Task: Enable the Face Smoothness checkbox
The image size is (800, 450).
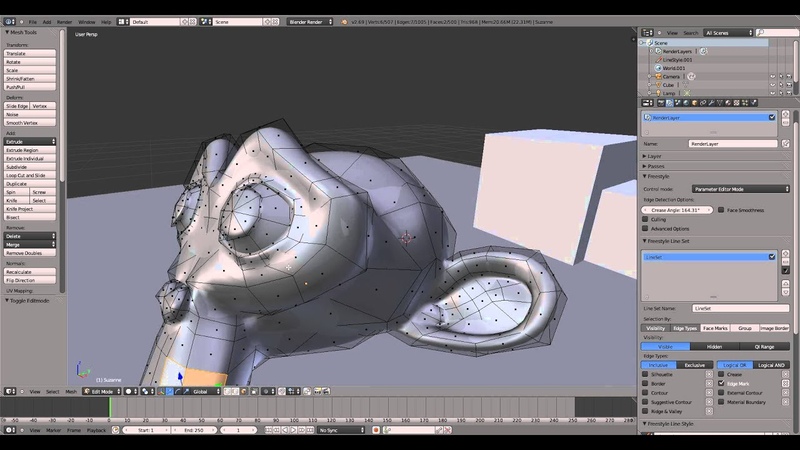Action: pyautogui.click(x=721, y=210)
